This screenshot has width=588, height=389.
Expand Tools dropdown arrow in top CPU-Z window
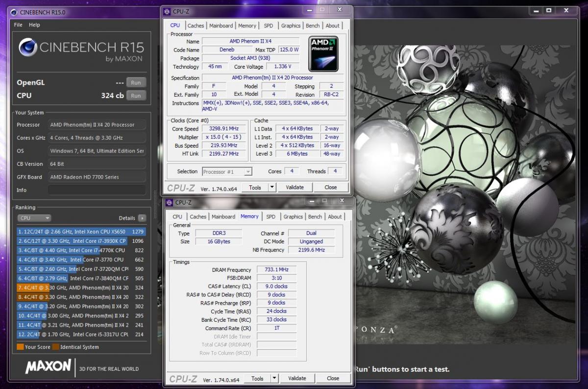click(272, 187)
